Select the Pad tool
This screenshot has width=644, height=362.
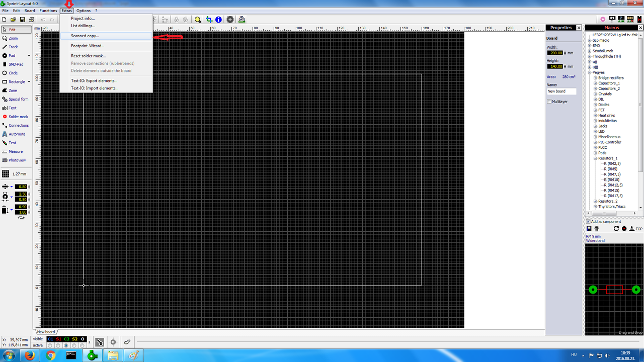click(13, 56)
